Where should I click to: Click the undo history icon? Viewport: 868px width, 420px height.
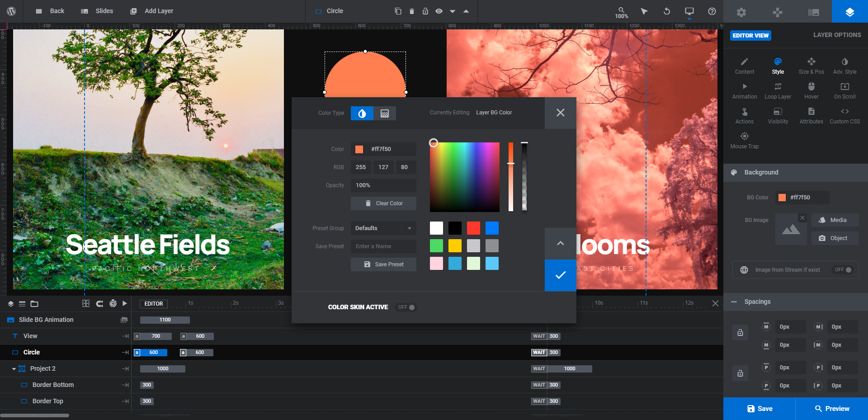click(666, 11)
